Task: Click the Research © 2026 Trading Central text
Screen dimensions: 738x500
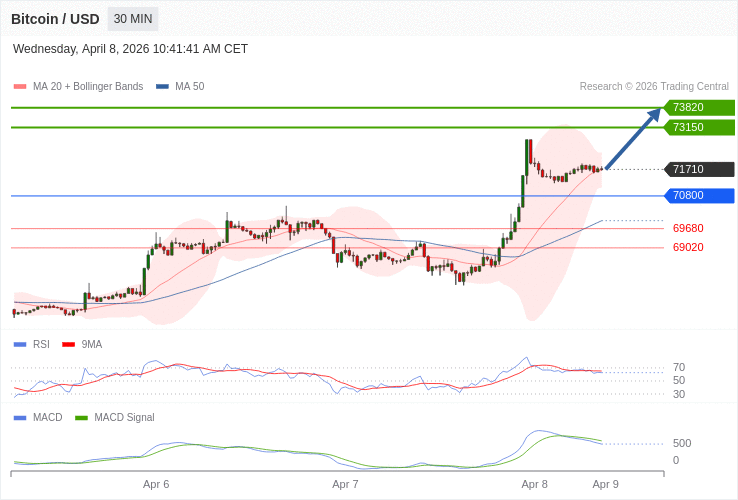Action: point(654,87)
